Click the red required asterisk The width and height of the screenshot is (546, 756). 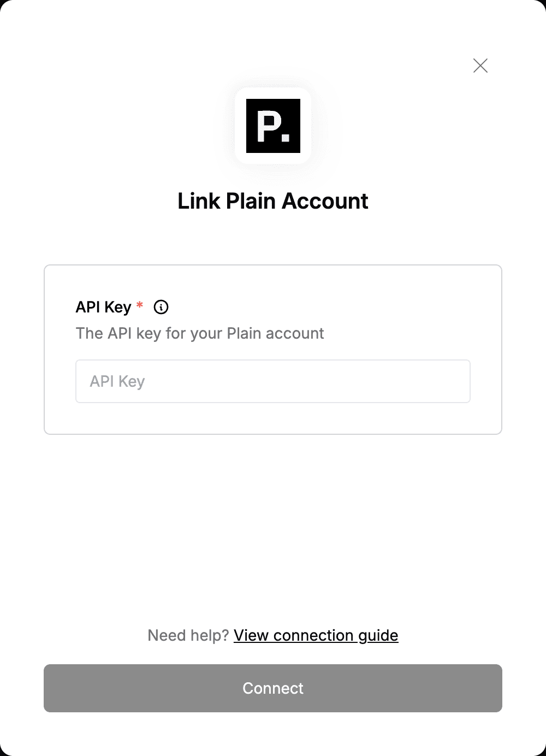point(140,305)
